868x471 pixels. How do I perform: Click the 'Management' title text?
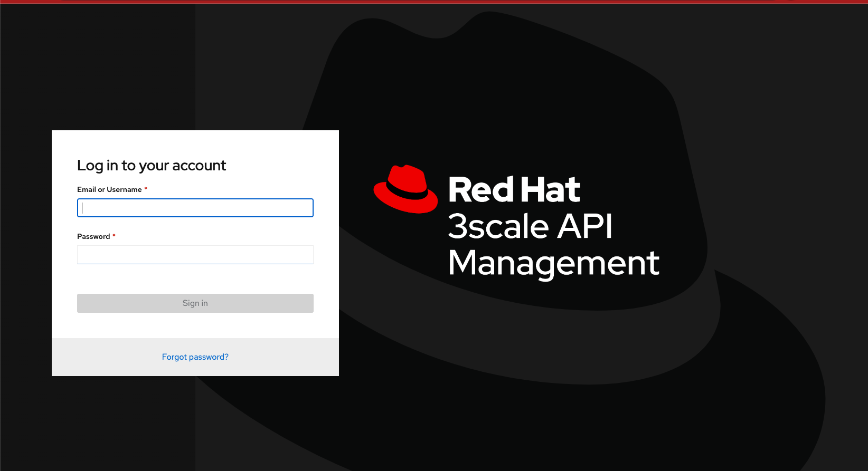point(554,263)
